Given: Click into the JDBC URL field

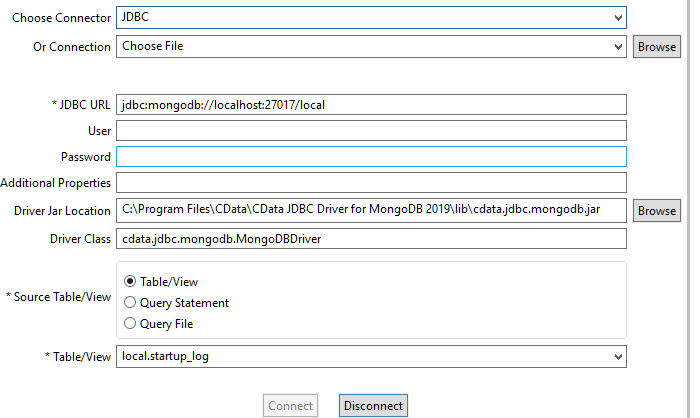Looking at the screenshot, I should point(370,104).
